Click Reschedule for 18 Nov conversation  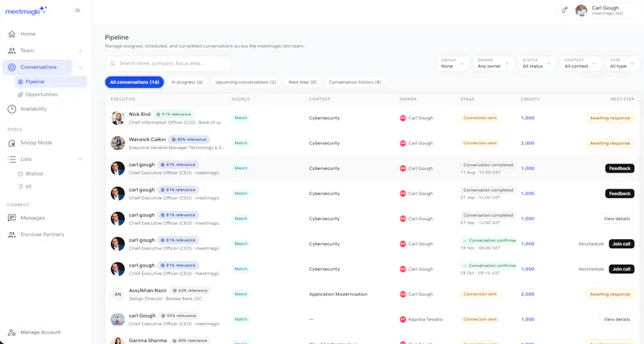click(x=591, y=244)
